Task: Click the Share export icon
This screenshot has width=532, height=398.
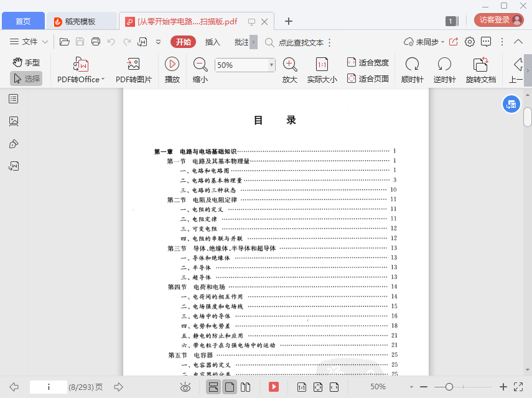Action: (x=454, y=42)
